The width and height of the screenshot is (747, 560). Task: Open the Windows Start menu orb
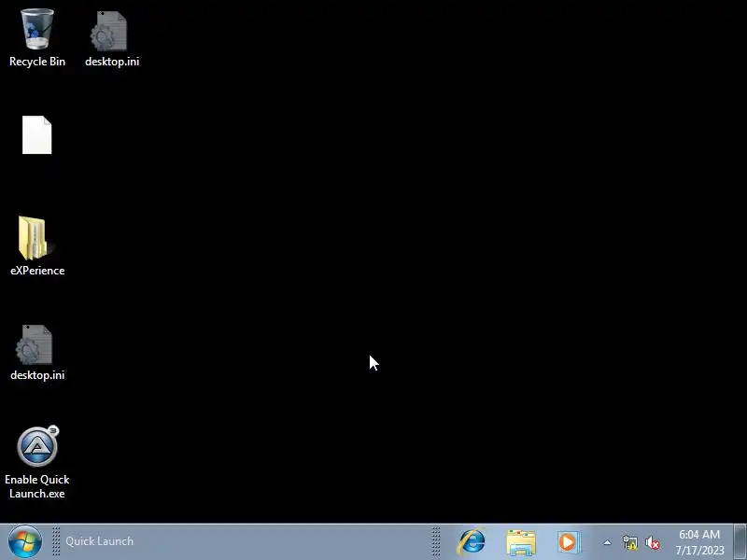click(25, 541)
